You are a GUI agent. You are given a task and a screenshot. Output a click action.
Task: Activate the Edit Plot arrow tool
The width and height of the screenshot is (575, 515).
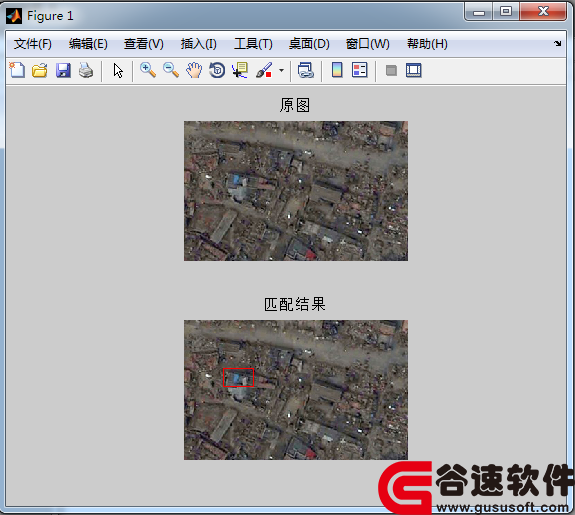(118, 70)
